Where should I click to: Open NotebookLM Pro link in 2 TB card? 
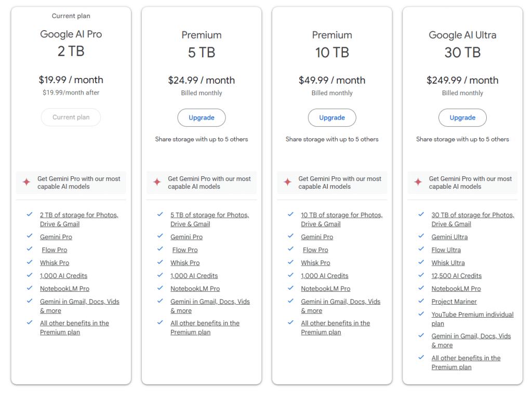[x=64, y=289]
